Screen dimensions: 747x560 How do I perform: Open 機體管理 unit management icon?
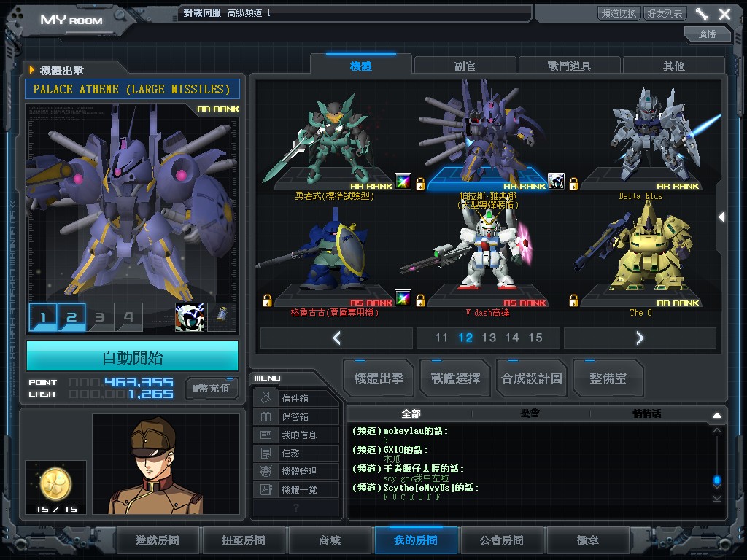[266, 471]
